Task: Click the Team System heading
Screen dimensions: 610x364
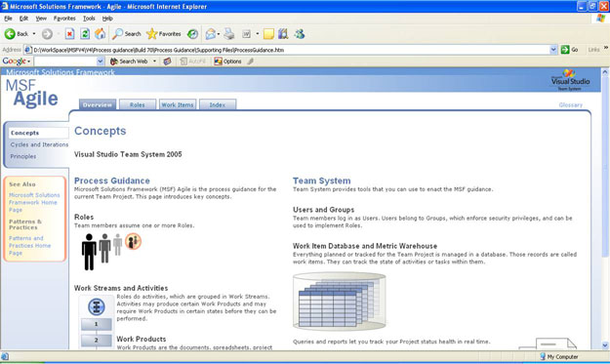Action: click(322, 181)
